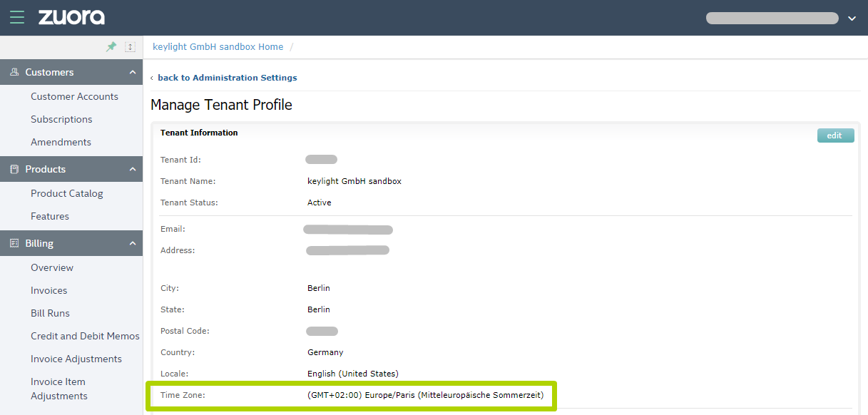This screenshot has width=868, height=415.
Task: Pin the sidebar with the pushpin icon
Action: tap(111, 47)
